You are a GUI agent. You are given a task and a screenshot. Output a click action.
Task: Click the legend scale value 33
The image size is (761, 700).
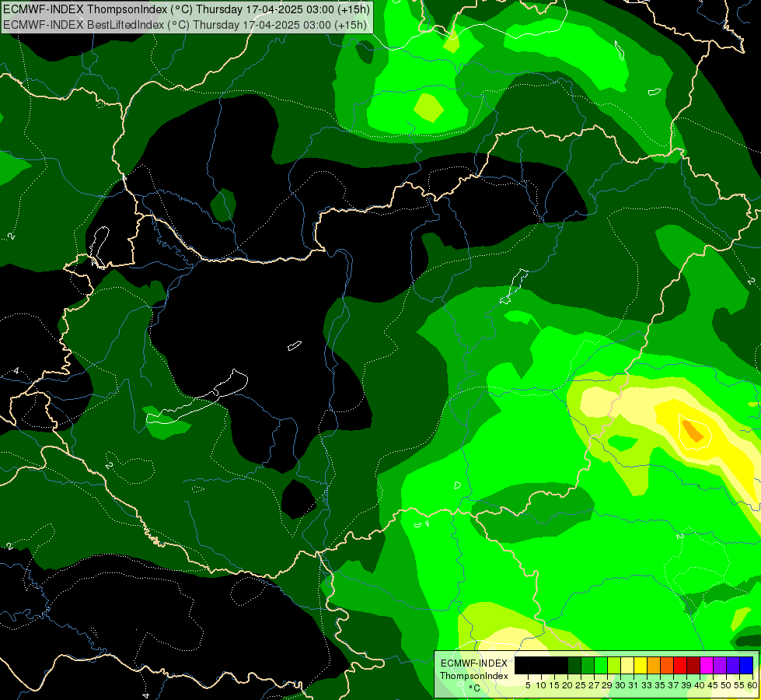[647, 685]
